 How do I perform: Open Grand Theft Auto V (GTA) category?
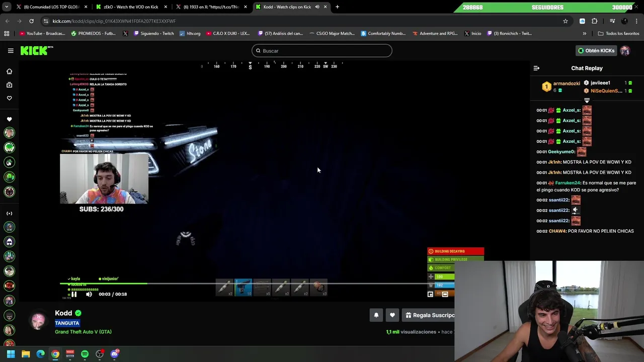coord(83,332)
